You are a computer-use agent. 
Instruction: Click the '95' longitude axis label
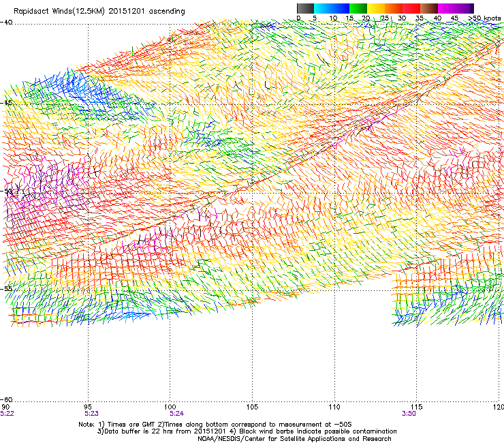coord(87,407)
